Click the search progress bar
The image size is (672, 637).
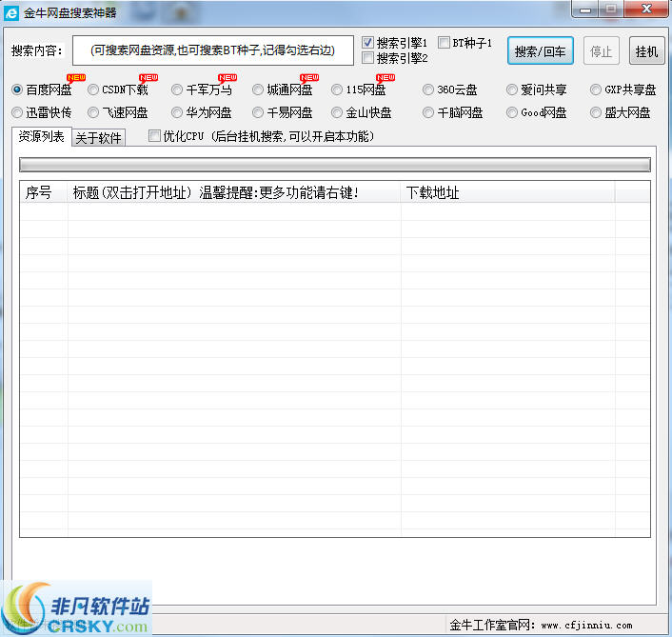(x=335, y=165)
